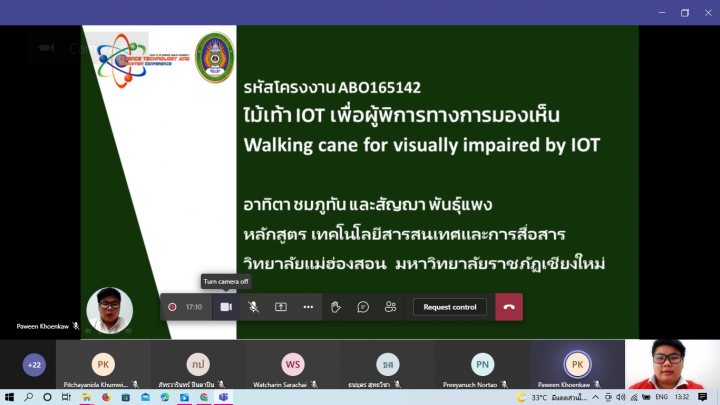720x405 pixels.
Task: Open the 33°C weather widget
Action: [x=551, y=397]
